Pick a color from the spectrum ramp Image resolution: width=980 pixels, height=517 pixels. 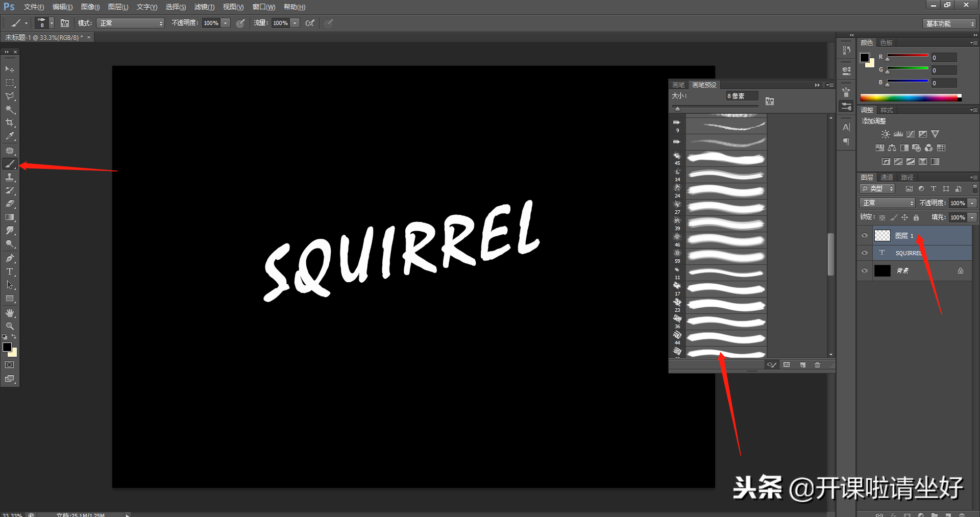[911, 97]
